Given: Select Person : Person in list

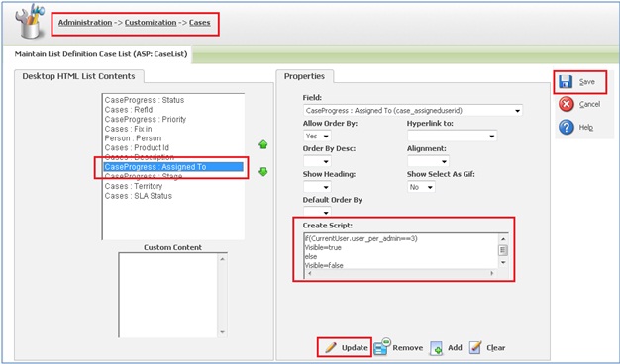Looking at the screenshot, I should [x=133, y=138].
